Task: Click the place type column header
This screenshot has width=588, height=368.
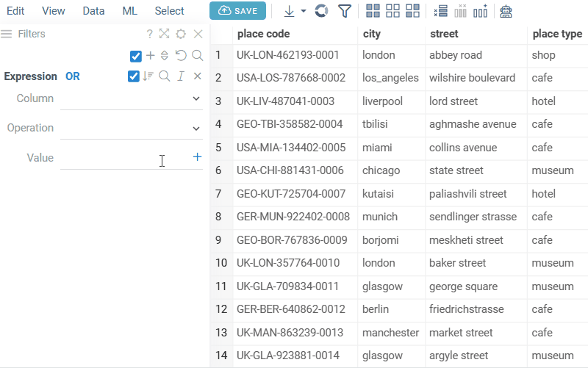Action: tap(558, 34)
